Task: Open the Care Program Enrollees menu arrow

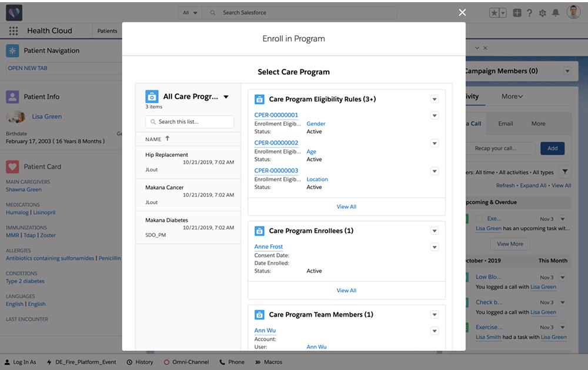Action: pyautogui.click(x=435, y=231)
